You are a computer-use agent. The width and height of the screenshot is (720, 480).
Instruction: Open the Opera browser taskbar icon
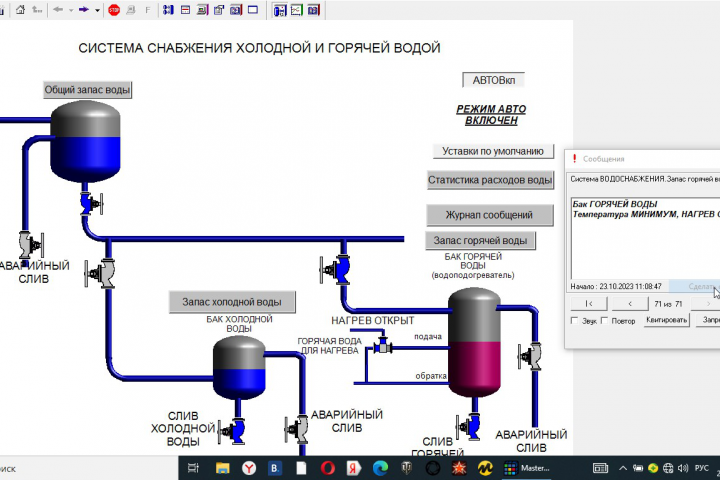(x=328, y=468)
